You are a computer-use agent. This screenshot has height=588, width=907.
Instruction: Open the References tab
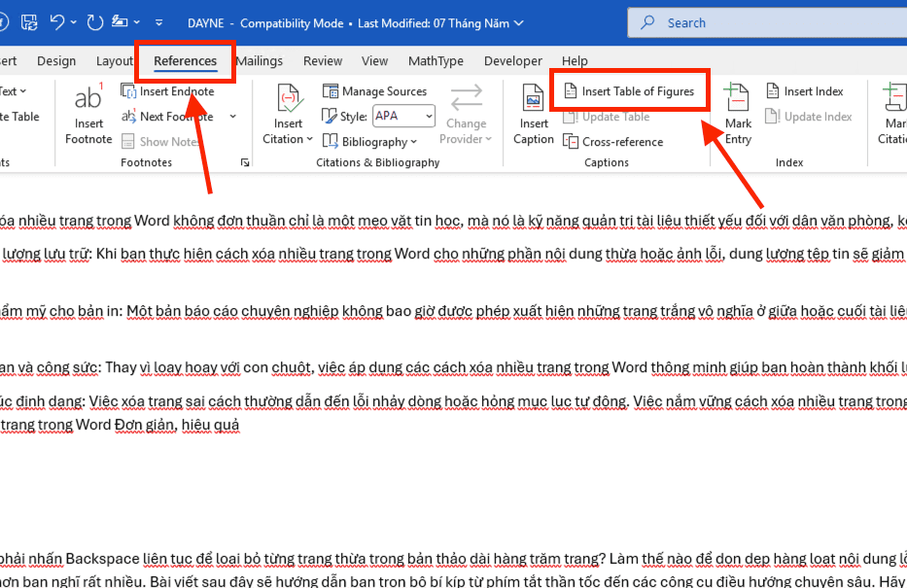pos(185,60)
